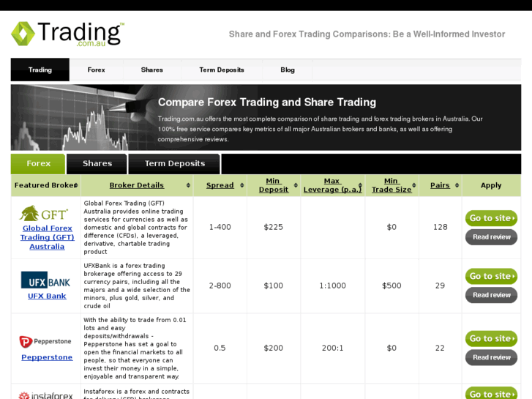The image size is (532, 399).
Task: Click Go to site for Instaforex
Action: pos(491,394)
